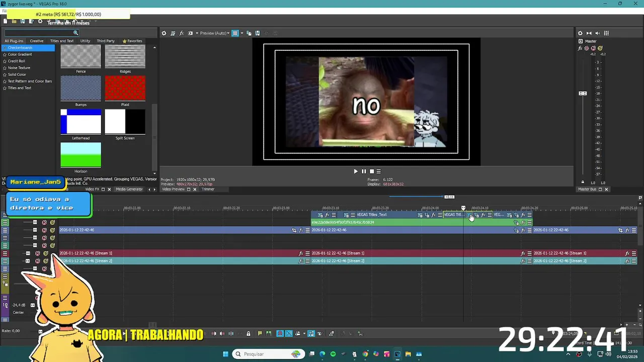This screenshot has height=362, width=644.
Task: Toggle the snapping magnet in timeline toolbar
Action: pos(280,333)
